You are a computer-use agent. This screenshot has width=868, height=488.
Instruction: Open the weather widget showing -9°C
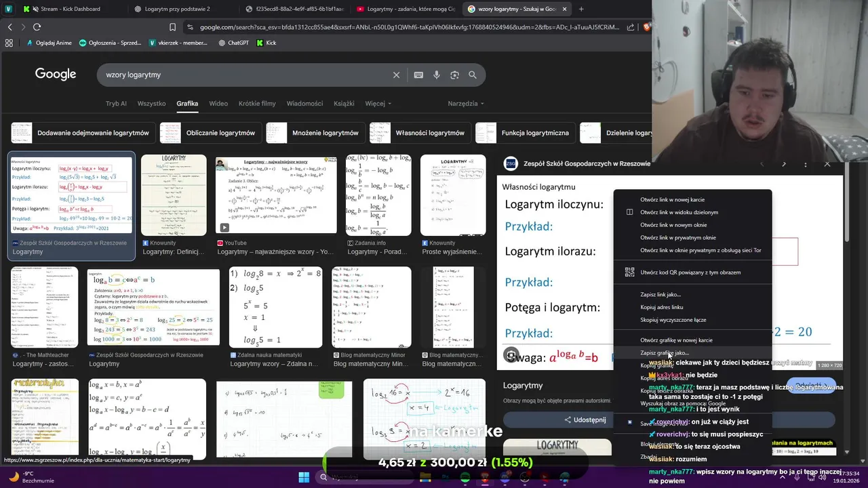tap(31, 477)
